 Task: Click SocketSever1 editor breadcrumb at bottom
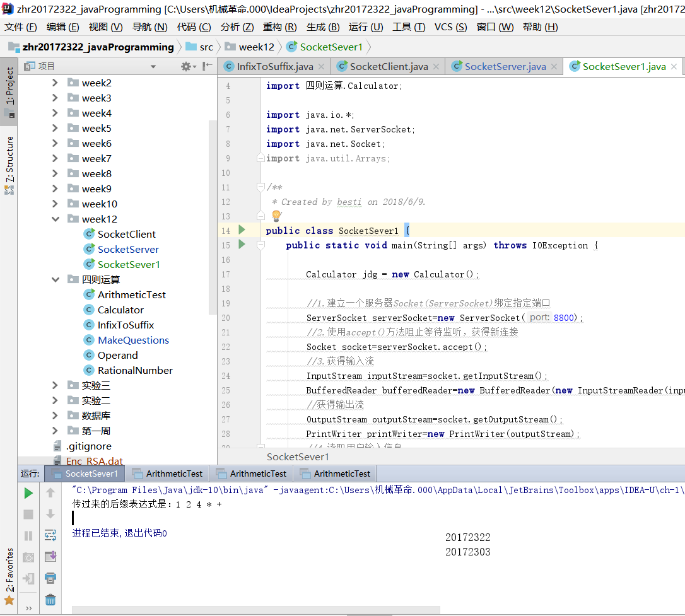(298, 456)
